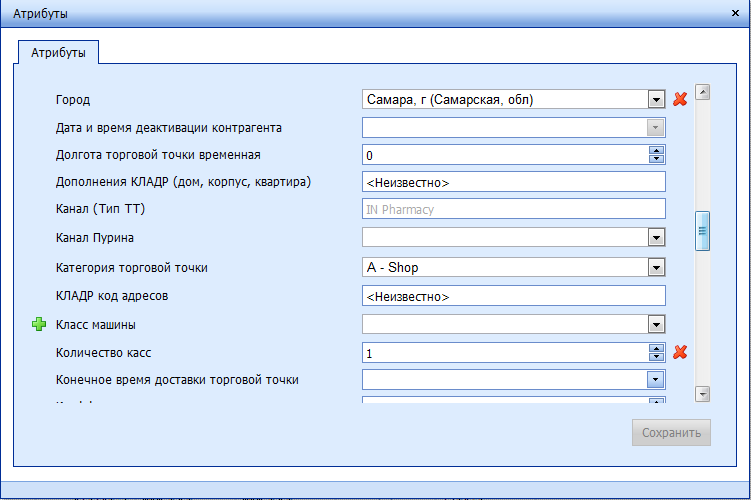The image size is (751, 500).
Task: Open Категория торговой точки dropdown
Action: 656,267
